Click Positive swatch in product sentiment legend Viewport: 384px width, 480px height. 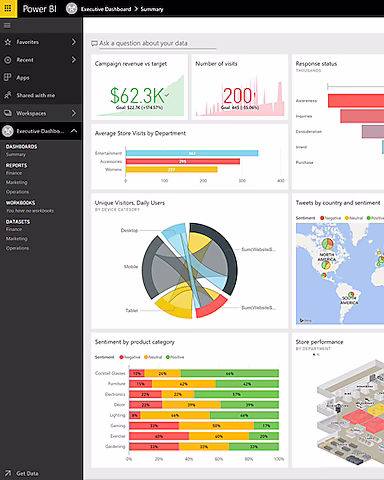tap(168, 357)
